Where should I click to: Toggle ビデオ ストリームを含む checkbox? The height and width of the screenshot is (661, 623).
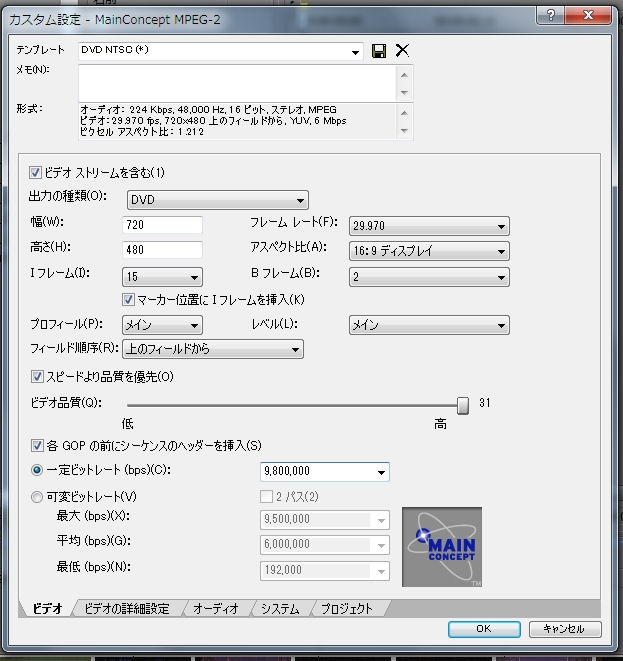pos(35,172)
